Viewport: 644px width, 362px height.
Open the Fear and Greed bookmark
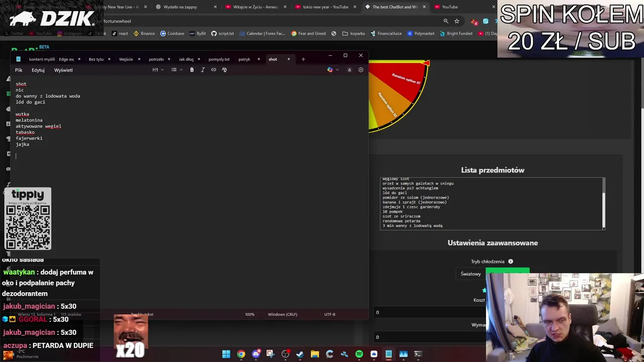(308, 34)
